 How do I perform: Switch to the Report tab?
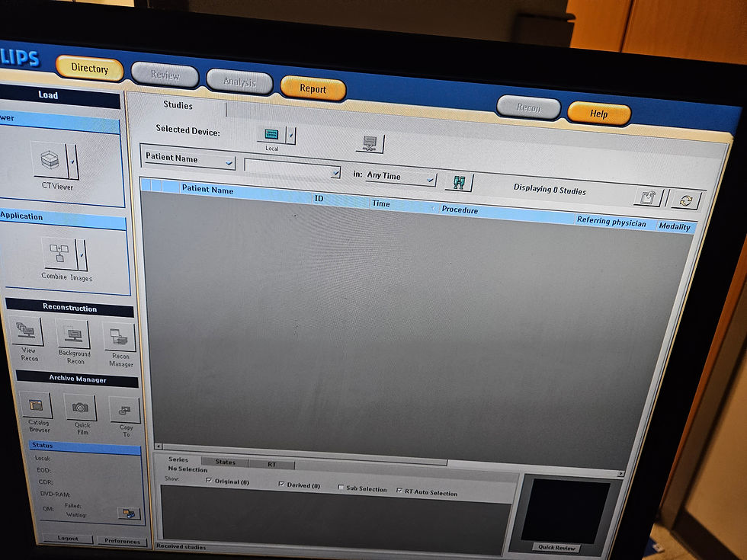click(313, 88)
